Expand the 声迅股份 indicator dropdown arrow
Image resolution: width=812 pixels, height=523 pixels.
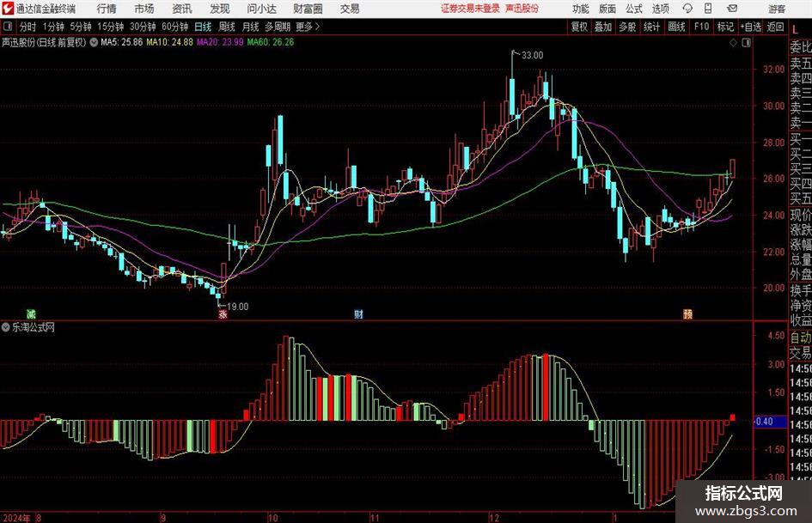pos(94,42)
